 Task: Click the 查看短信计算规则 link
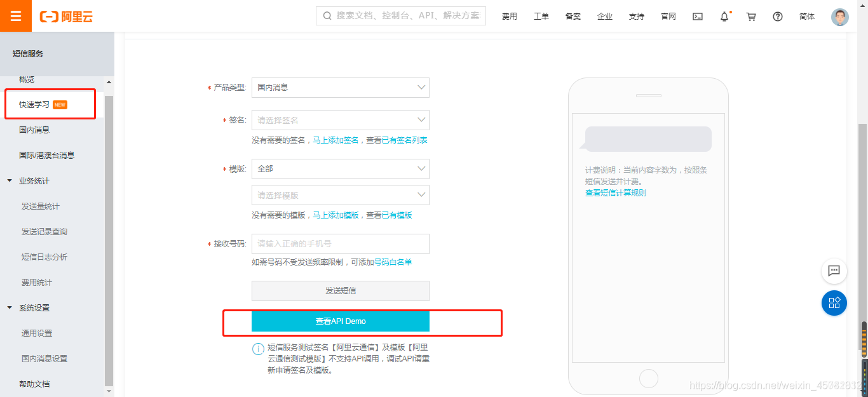point(615,193)
